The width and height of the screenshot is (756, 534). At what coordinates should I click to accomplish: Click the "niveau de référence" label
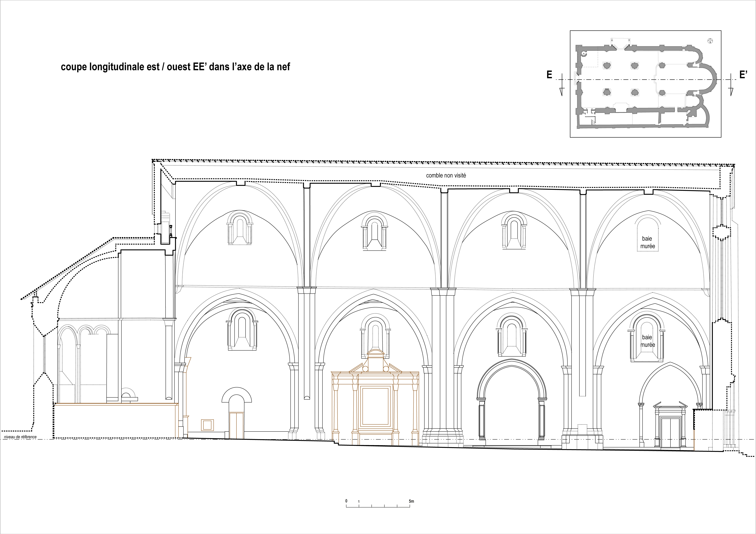pos(20,437)
